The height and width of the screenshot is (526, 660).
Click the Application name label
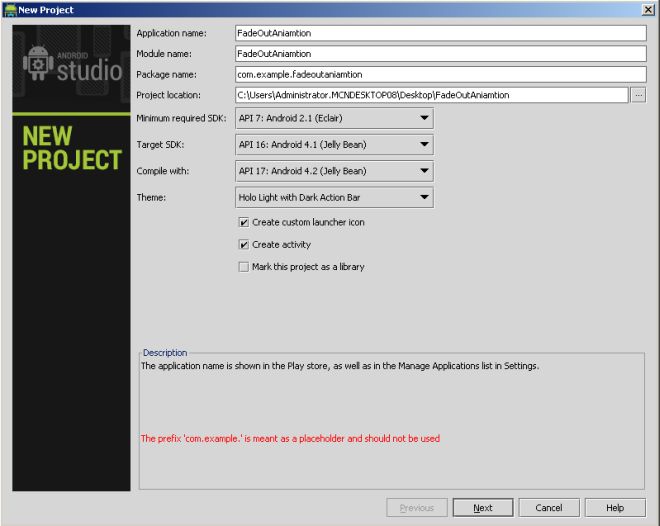click(171, 33)
